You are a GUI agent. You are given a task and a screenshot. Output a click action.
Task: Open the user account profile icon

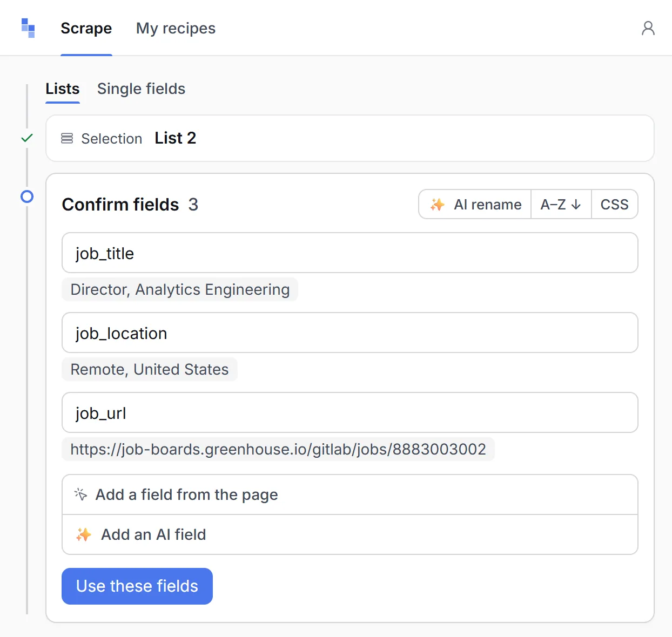[648, 28]
